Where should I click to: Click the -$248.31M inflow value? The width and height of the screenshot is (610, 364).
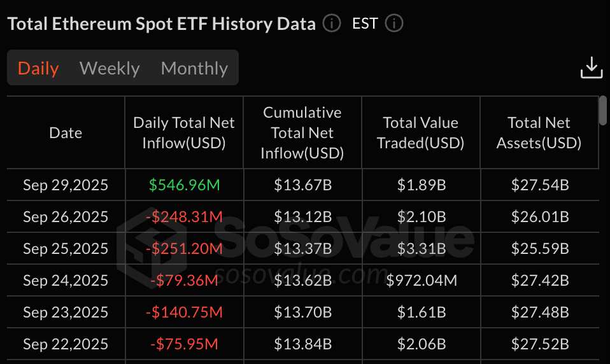click(184, 217)
